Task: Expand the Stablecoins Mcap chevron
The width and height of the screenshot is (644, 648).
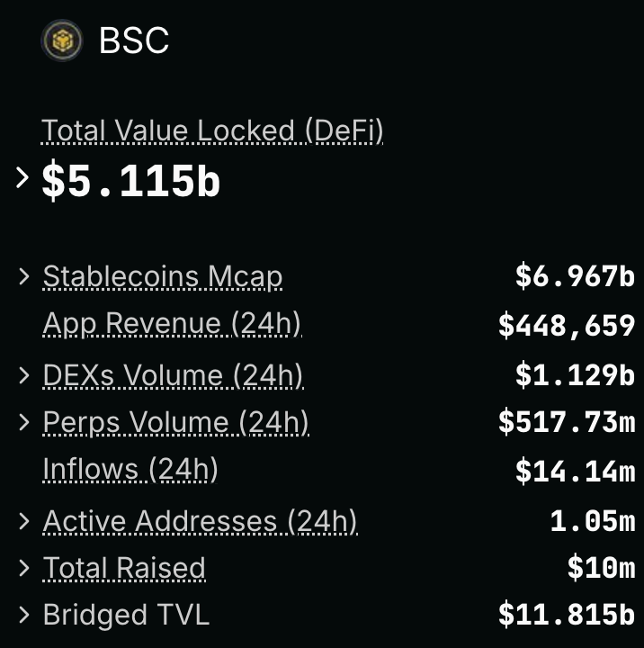Action: click(24, 276)
